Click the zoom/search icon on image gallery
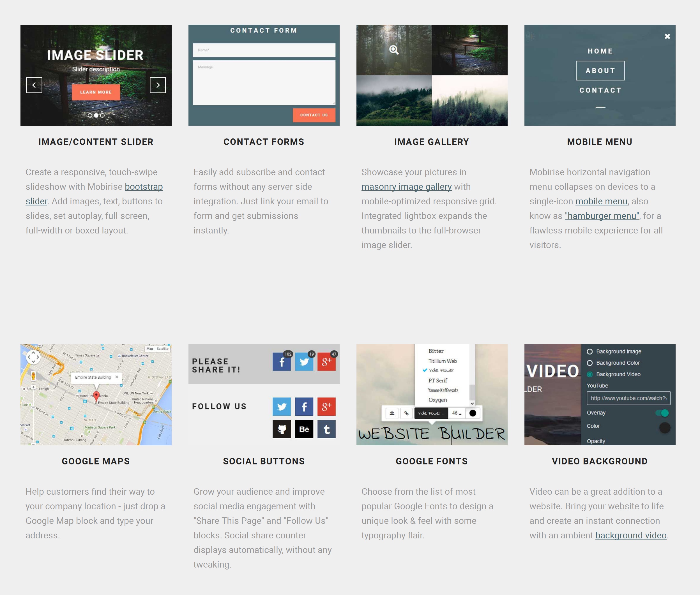700x595 pixels. [x=393, y=50]
